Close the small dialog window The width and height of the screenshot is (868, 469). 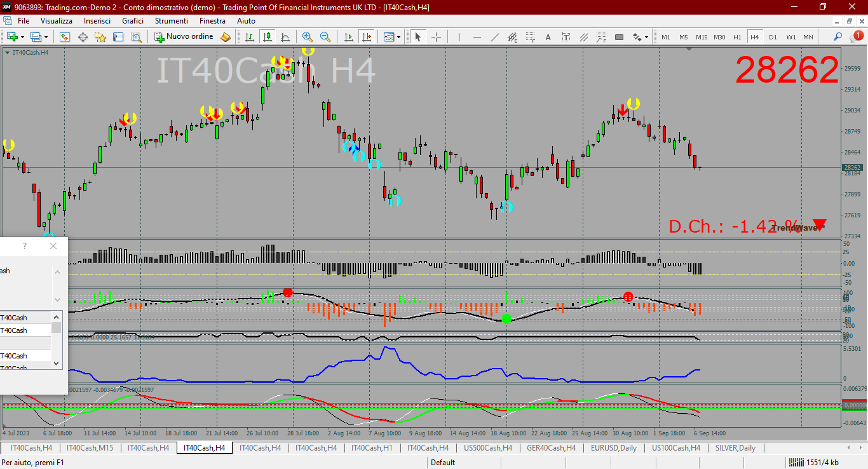53,246
